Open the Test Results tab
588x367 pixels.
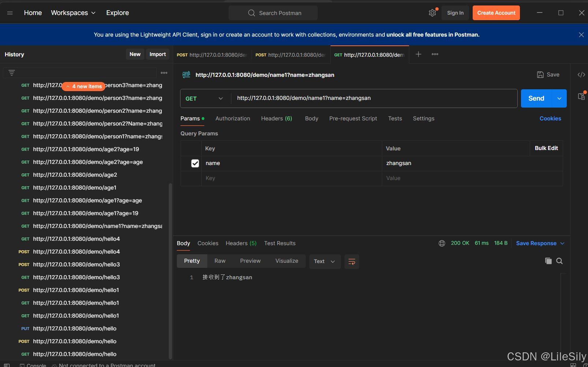coord(280,243)
